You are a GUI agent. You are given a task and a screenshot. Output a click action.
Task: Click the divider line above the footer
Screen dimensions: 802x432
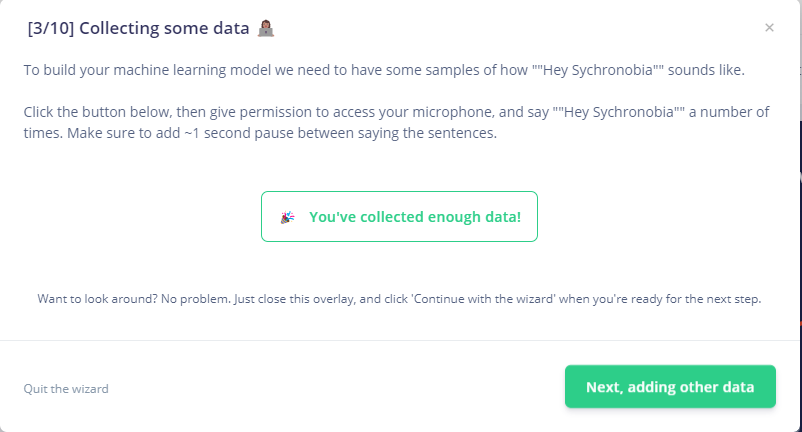400,341
